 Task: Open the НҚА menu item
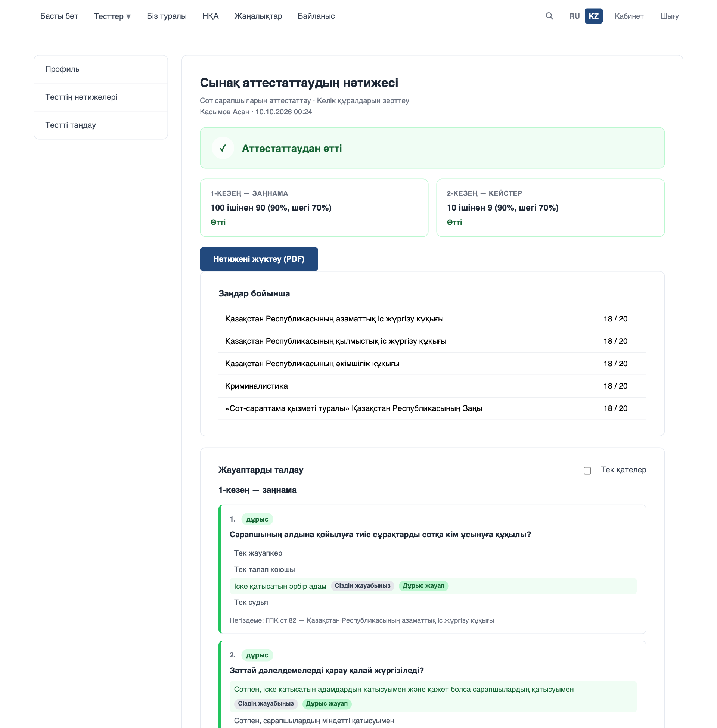pos(210,16)
